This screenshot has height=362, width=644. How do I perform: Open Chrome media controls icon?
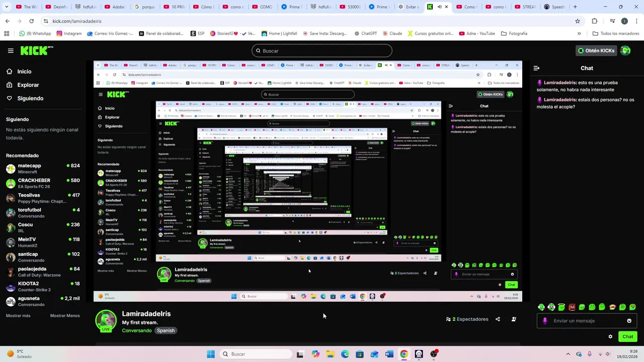point(612,21)
